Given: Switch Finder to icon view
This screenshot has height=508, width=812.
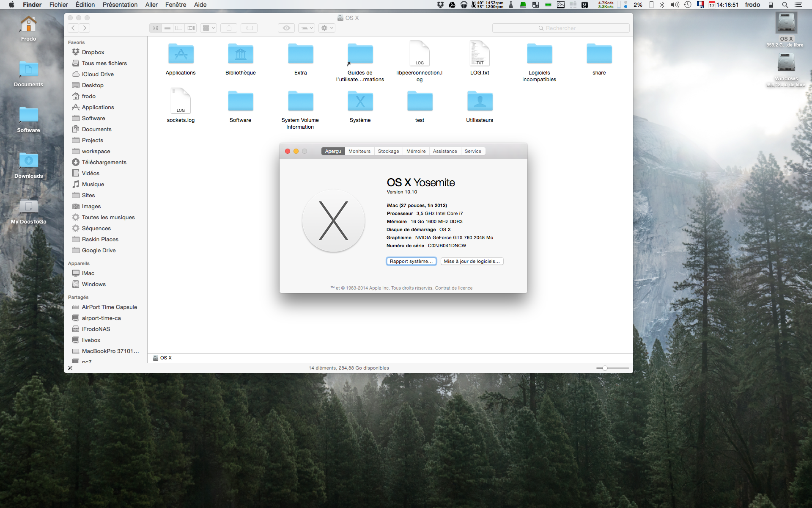Looking at the screenshot, I should pos(155,28).
